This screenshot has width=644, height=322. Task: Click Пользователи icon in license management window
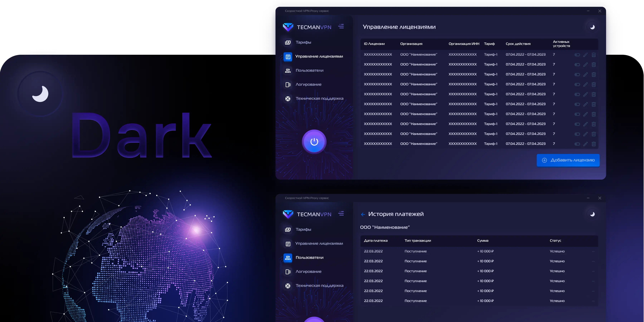(x=288, y=70)
